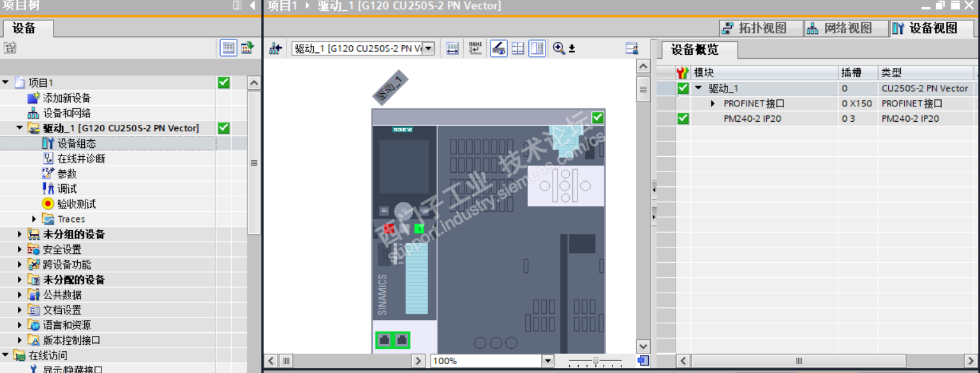Expand the PROFINET接口 row in device overview
Screen dimensions: 980x373
click(713, 103)
